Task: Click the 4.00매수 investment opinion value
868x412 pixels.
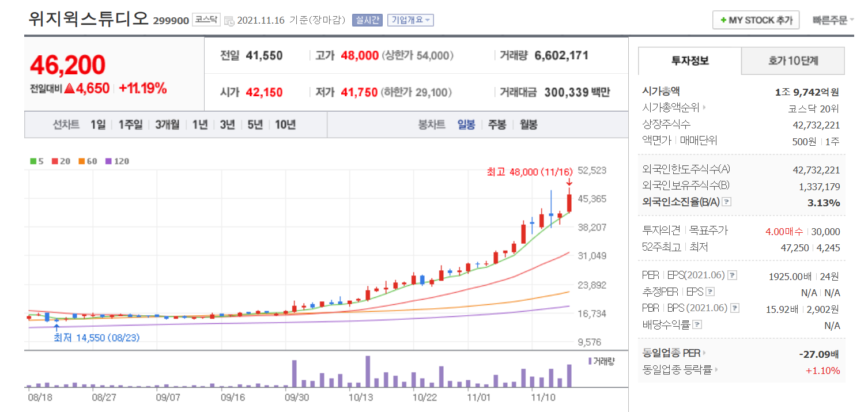Action: tap(784, 232)
